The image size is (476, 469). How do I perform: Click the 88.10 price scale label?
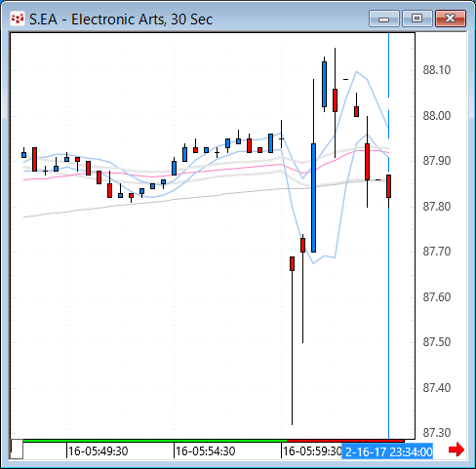click(x=437, y=70)
